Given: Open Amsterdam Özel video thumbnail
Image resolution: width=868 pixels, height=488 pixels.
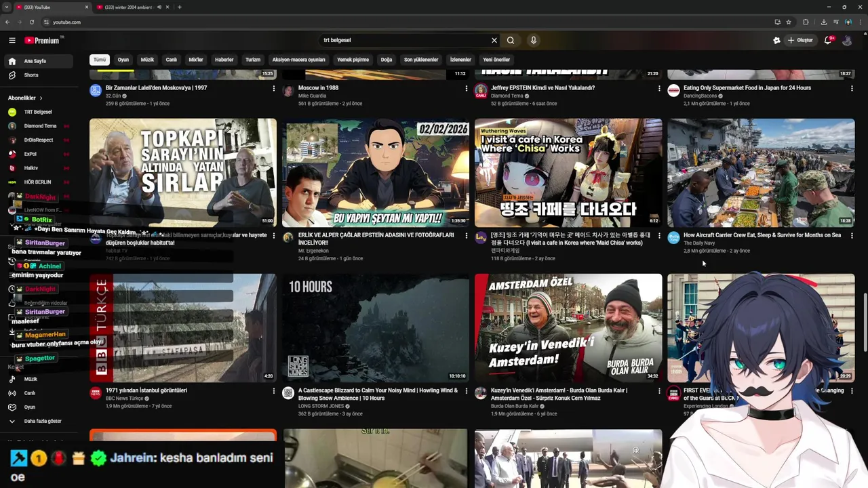Looking at the screenshot, I should click(x=568, y=328).
